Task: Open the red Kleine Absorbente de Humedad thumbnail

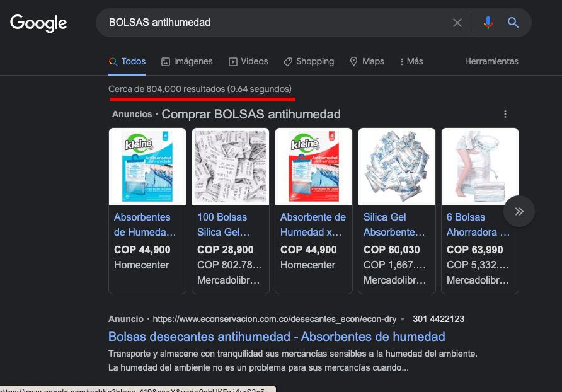Action: 314,166
